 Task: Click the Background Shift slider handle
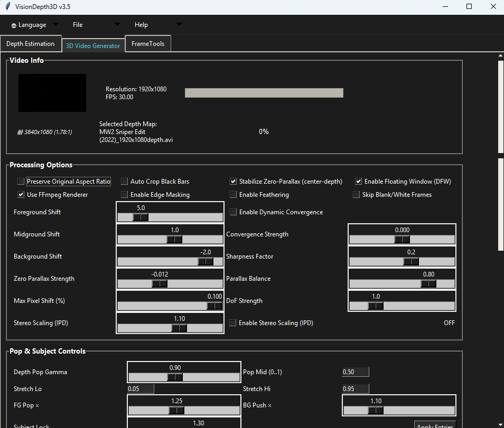coord(206,262)
